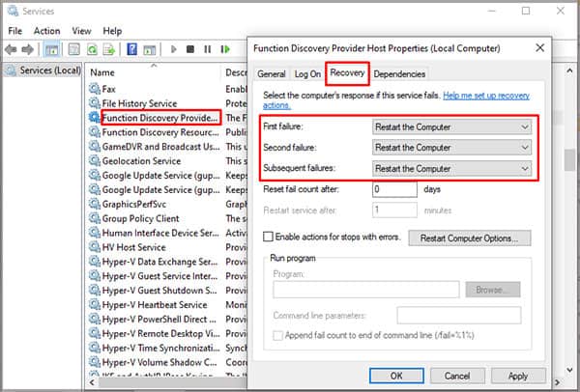Click the Cancel button
This screenshot has height=392, width=580.
point(457,376)
